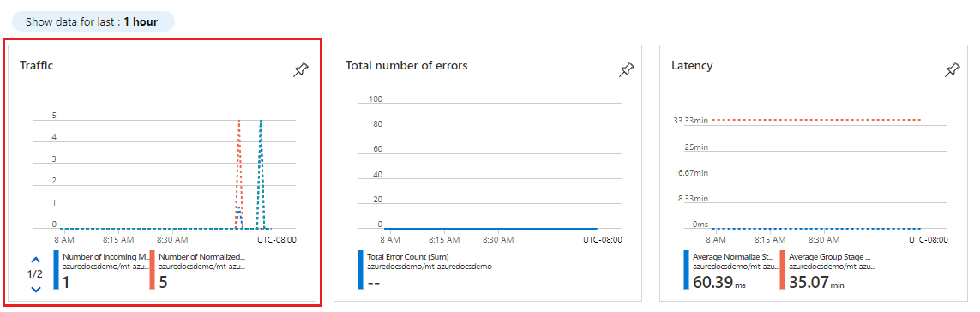Click the orange swatch beside Number of Normalized
Screen dimensions: 980x312
(x=152, y=270)
